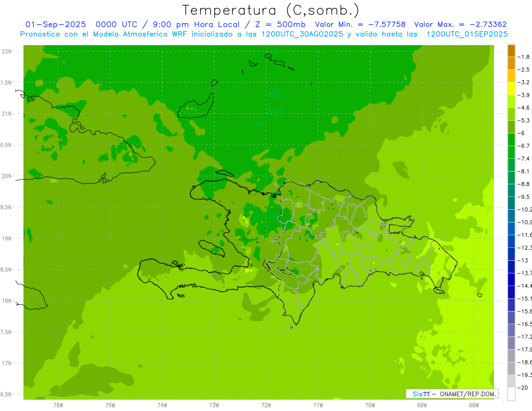Click the '-7.4' colorbar label

(524, 159)
